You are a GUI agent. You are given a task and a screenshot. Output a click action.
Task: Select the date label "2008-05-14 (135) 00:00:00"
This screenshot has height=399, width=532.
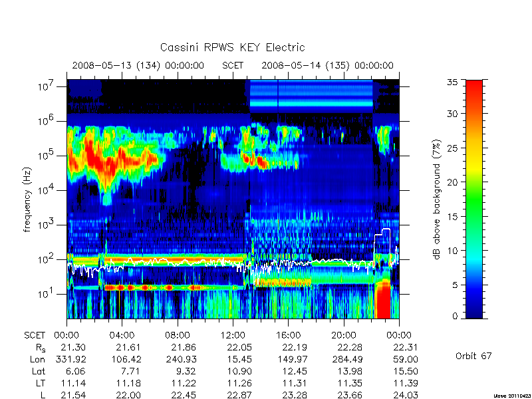click(x=327, y=65)
